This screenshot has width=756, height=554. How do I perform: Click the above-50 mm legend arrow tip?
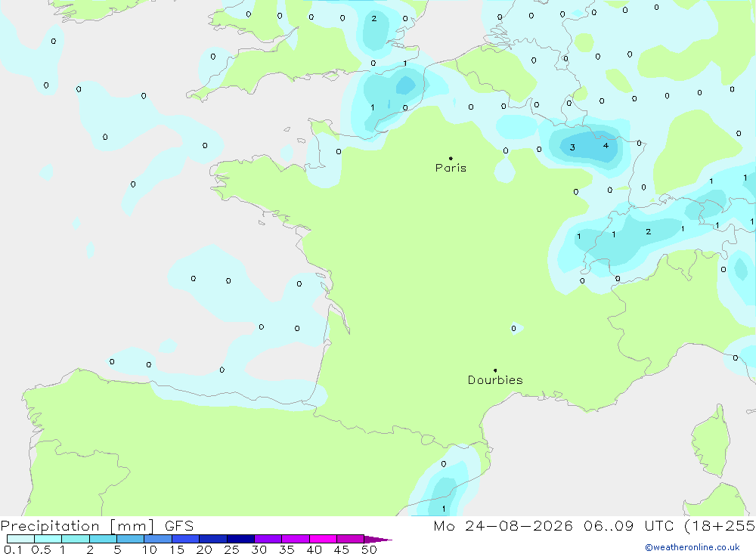pos(379,540)
